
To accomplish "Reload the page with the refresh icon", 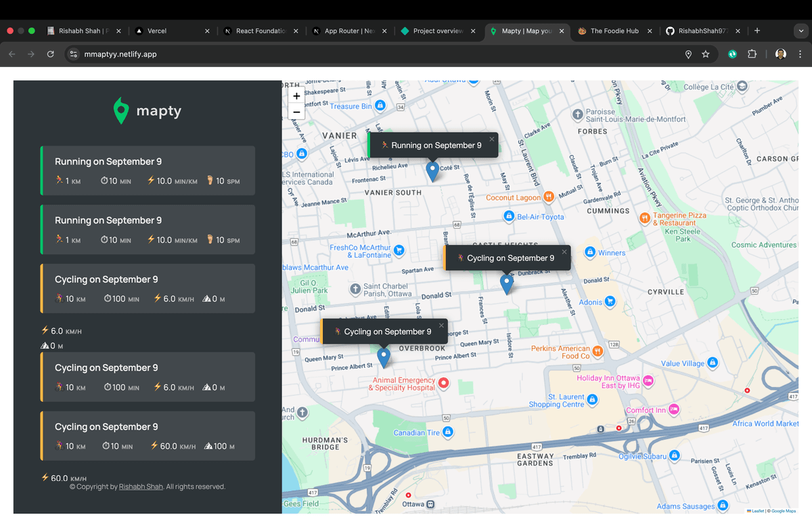I will [50, 54].
